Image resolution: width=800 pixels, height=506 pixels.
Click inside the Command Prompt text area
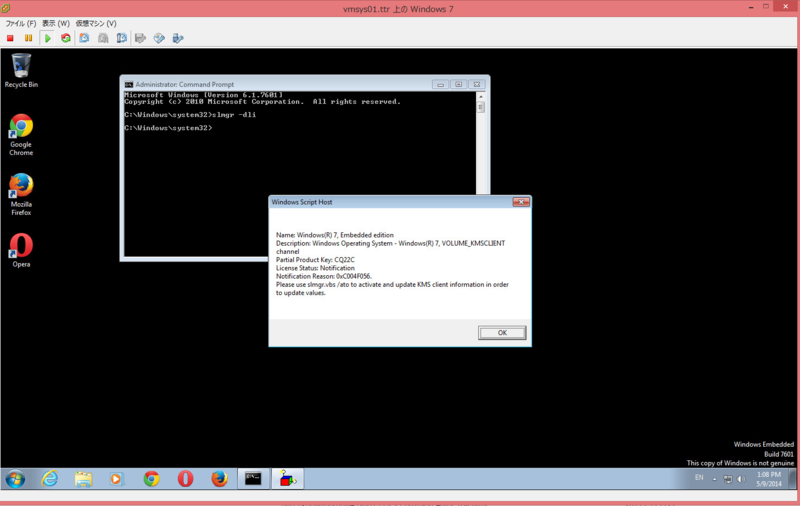pyautogui.click(x=300, y=173)
